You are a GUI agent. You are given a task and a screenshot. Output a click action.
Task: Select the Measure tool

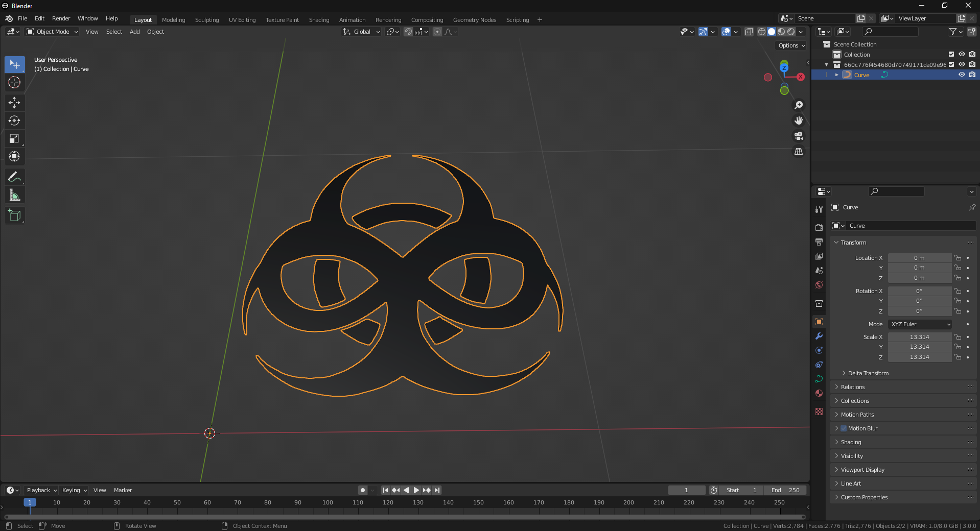(14, 195)
